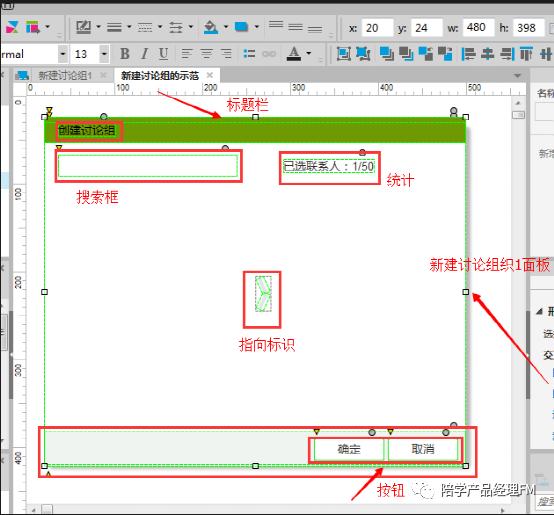Open the line style dropdown
This screenshot has width=554, height=515.
[x=160, y=27]
